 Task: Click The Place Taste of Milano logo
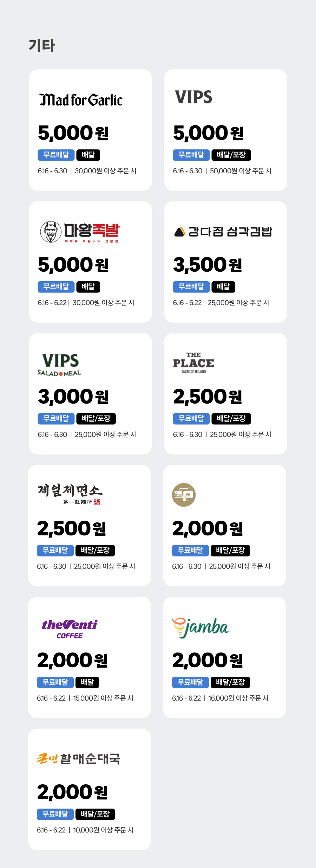tap(193, 362)
